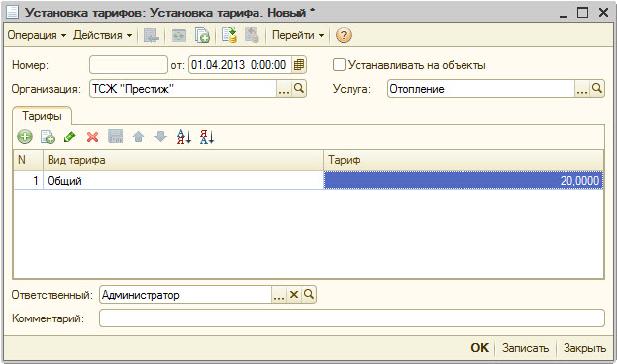Screen dimensions: 617x364
Task: Click the magnifier open icon for Услуга
Action: coord(597,89)
